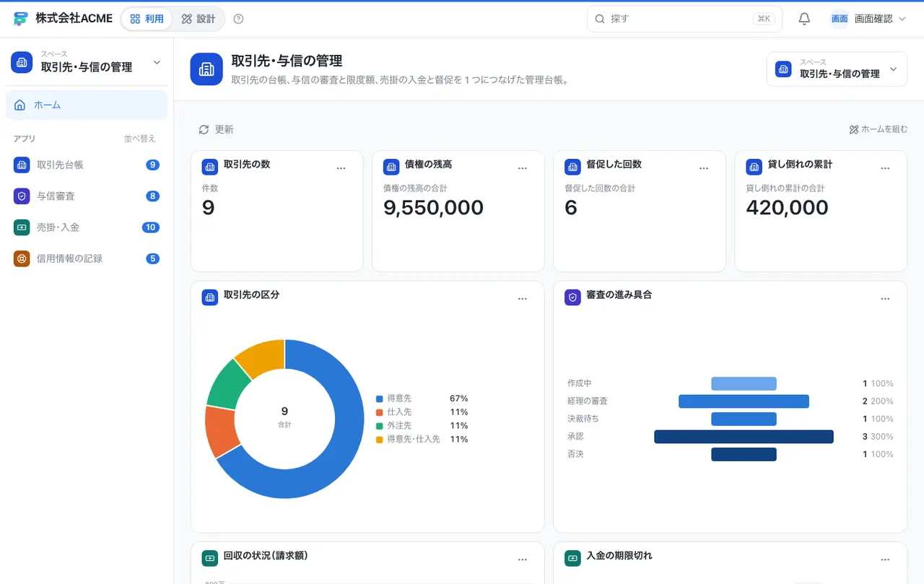
Task: Open the 債権の残高 card more options
Action: (x=523, y=168)
